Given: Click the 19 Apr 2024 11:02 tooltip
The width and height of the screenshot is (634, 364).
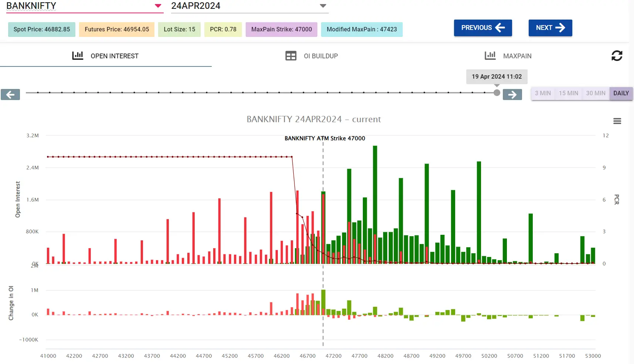Looking at the screenshot, I should (497, 77).
